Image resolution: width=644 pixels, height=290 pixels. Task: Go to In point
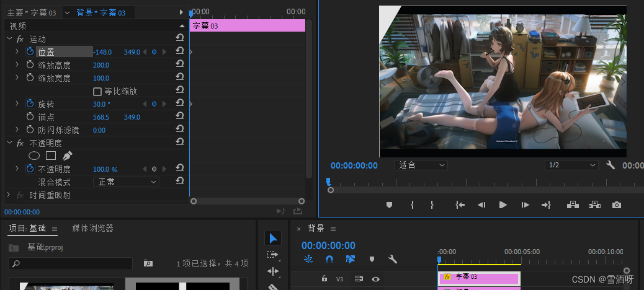(x=460, y=205)
